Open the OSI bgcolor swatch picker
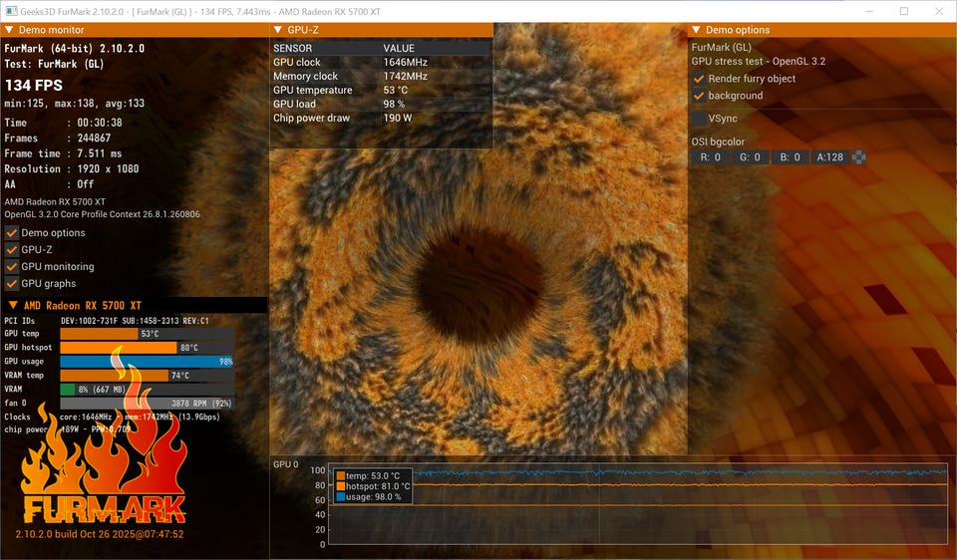Viewport: 957px width, 560px height. [x=858, y=157]
